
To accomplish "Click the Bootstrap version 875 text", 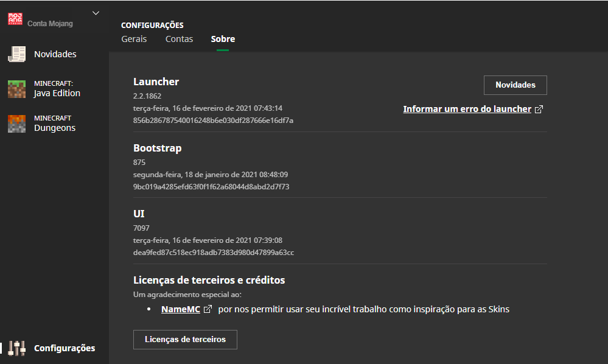I will coord(139,163).
